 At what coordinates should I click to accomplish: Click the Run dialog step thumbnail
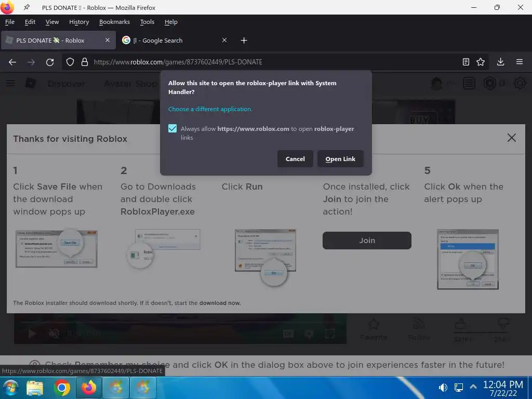tap(265, 257)
